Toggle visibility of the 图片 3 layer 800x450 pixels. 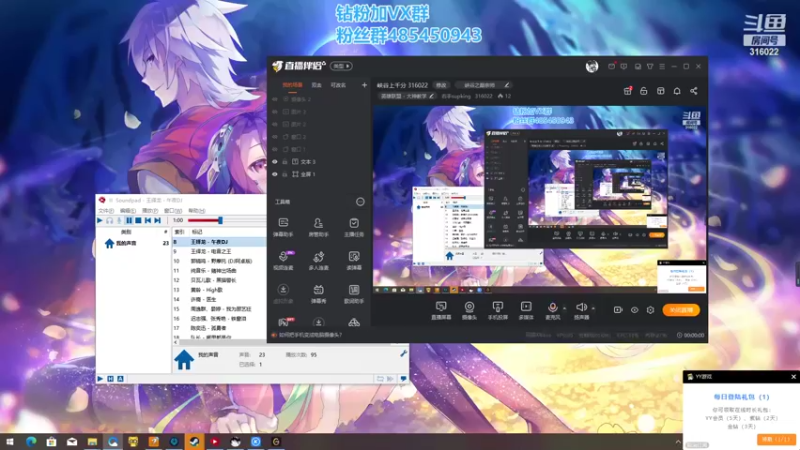(274, 112)
